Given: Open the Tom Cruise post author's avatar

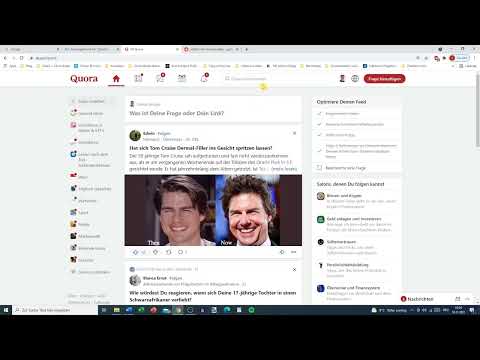Looking at the screenshot, I should pyautogui.click(x=135, y=136).
